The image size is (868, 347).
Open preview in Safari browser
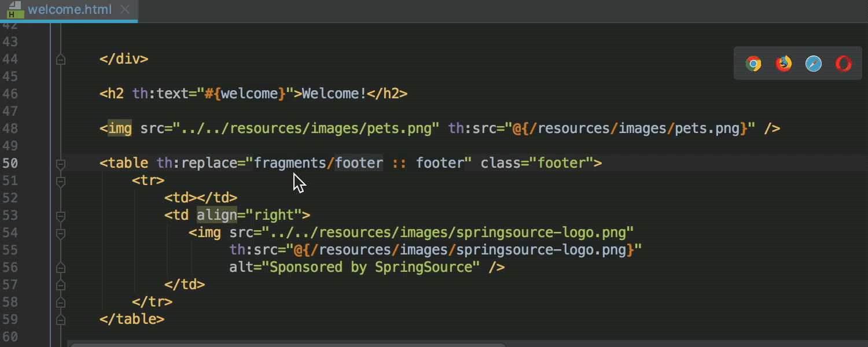coord(814,64)
